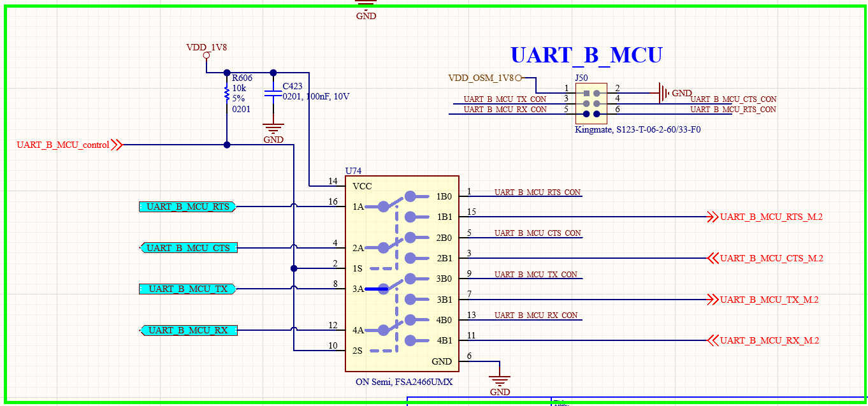Click the 3A pin name on U74
Screen dimensions: 868x406
[x=358, y=289]
